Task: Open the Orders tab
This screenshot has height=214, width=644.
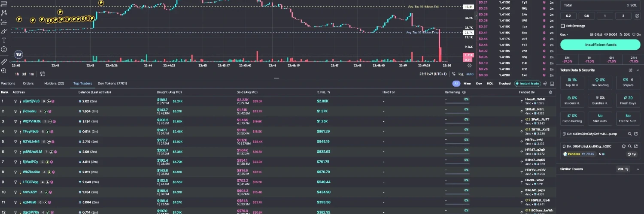Action: coord(28,83)
